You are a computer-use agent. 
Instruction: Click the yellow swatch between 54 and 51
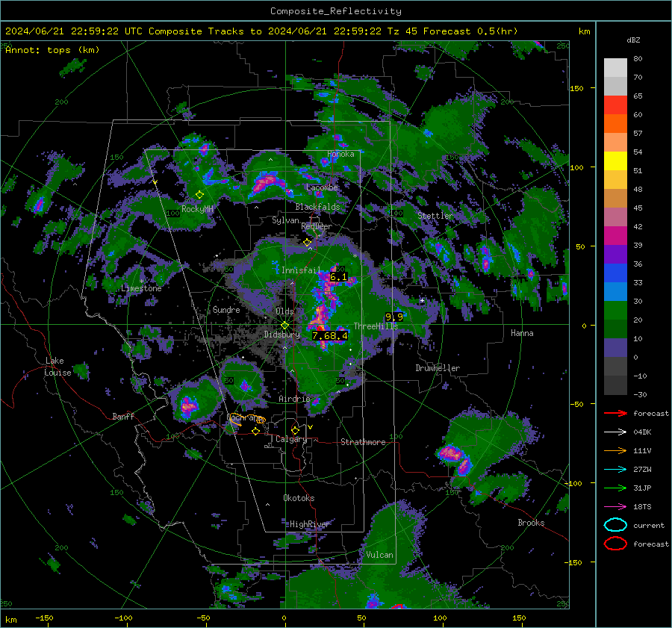pos(615,161)
